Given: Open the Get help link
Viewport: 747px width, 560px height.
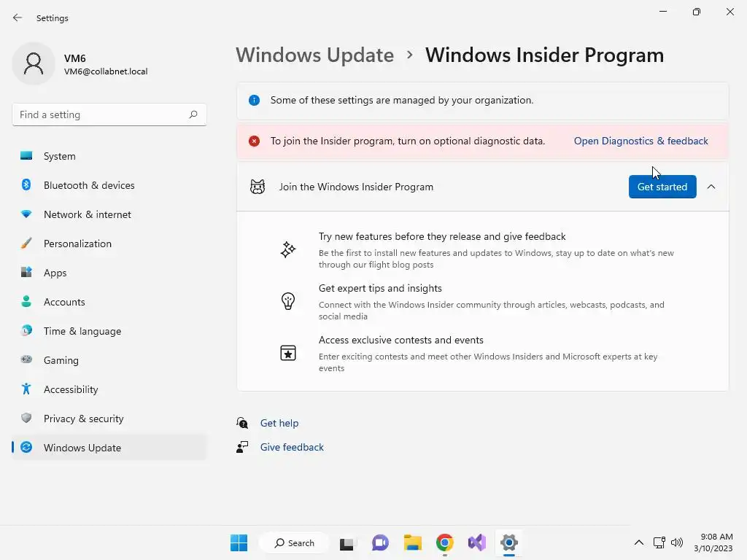Looking at the screenshot, I should pos(279,423).
